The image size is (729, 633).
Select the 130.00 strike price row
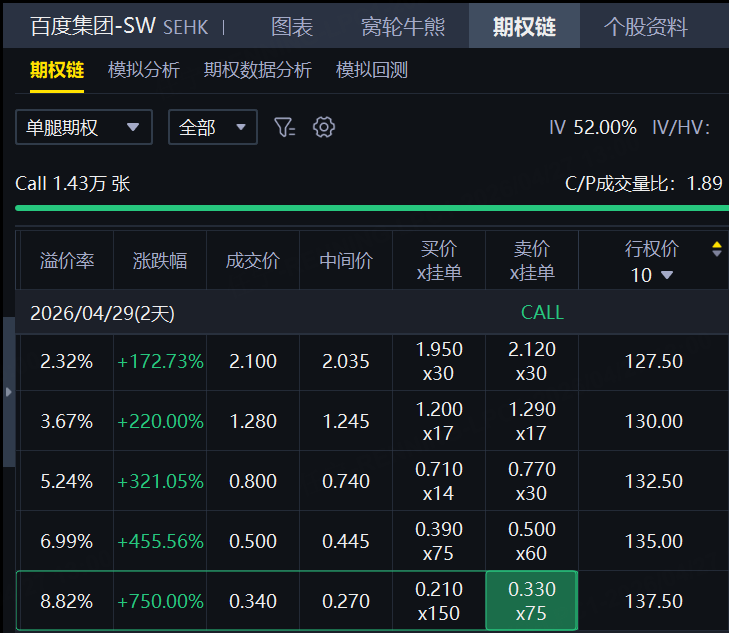point(653,421)
